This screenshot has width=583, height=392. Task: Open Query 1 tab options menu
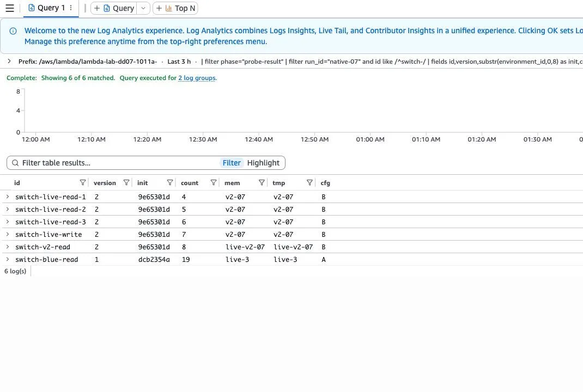[71, 8]
